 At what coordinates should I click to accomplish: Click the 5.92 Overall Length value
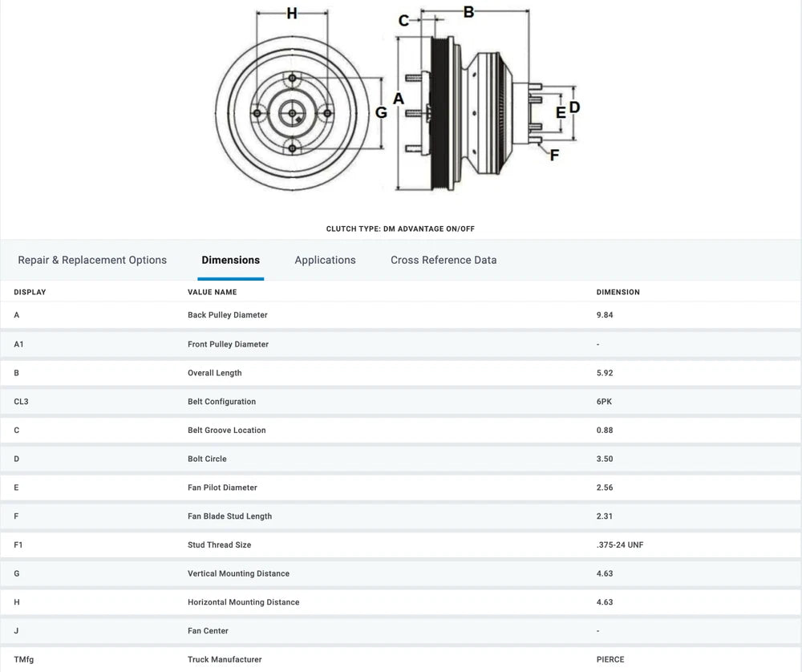[605, 373]
